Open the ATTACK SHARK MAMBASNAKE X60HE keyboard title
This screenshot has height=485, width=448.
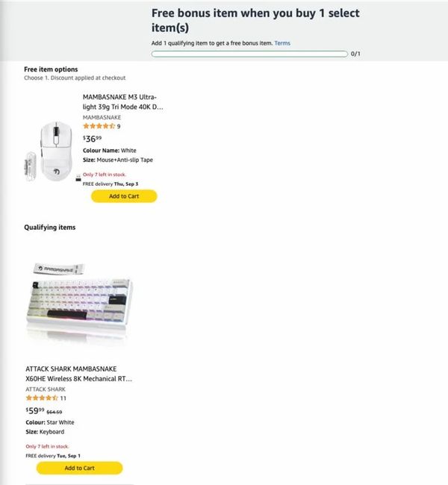coord(78,374)
